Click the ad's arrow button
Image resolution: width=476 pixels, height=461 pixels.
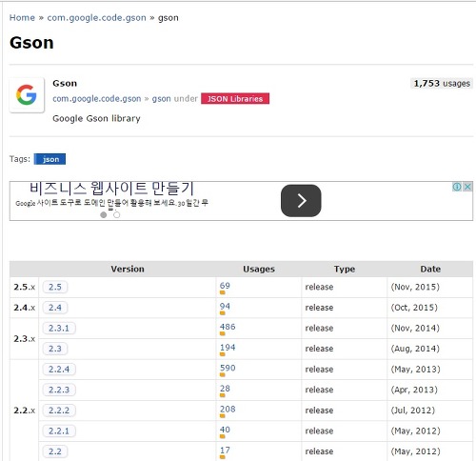[x=301, y=201]
